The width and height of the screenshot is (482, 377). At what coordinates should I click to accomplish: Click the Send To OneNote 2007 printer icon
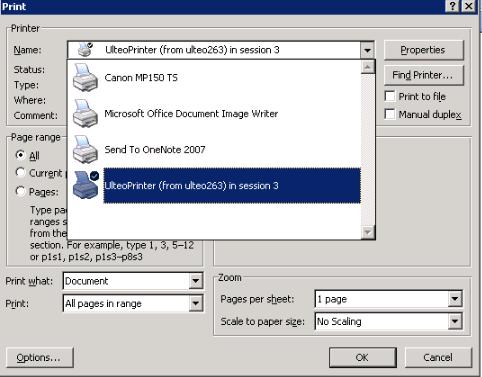[x=85, y=150]
